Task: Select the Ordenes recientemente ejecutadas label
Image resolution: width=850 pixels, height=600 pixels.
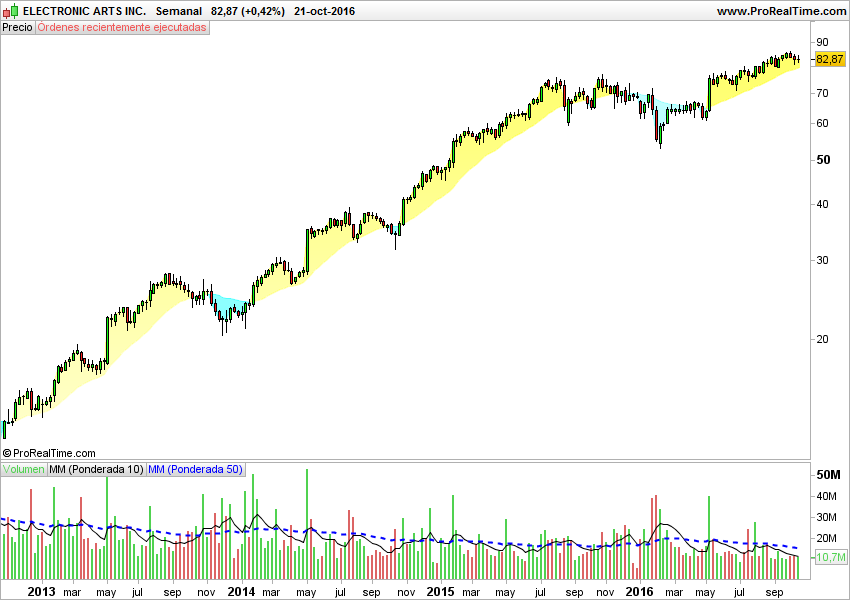Action: tap(122, 27)
